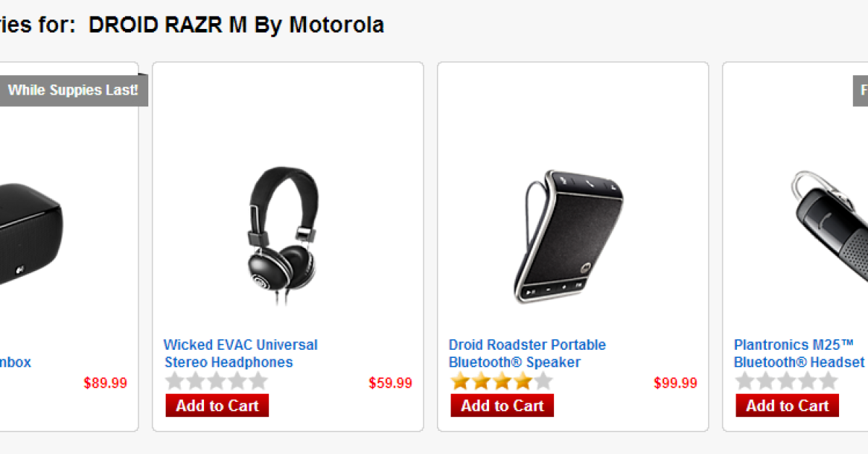Click first gold star on Droid Roadster rating
Viewport: 868px width, 454px height.
coord(461,382)
